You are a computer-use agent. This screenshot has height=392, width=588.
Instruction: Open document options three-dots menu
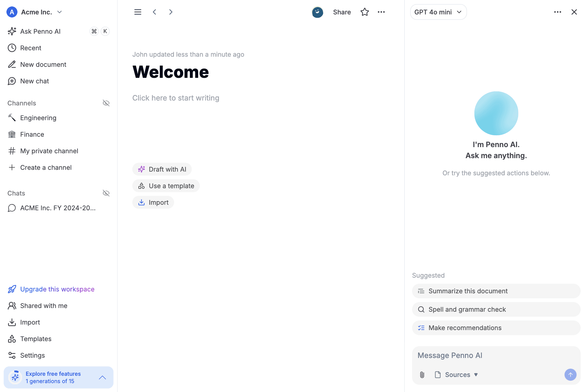pyautogui.click(x=381, y=12)
